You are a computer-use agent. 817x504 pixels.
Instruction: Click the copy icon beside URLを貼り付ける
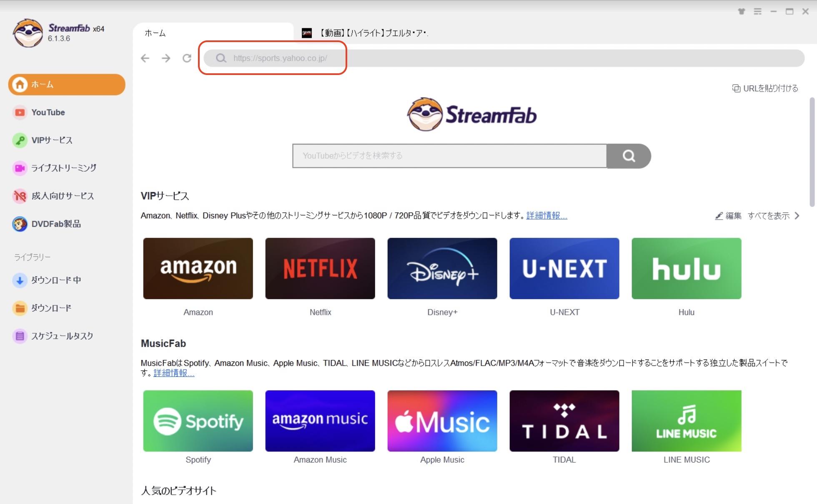tap(736, 88)
